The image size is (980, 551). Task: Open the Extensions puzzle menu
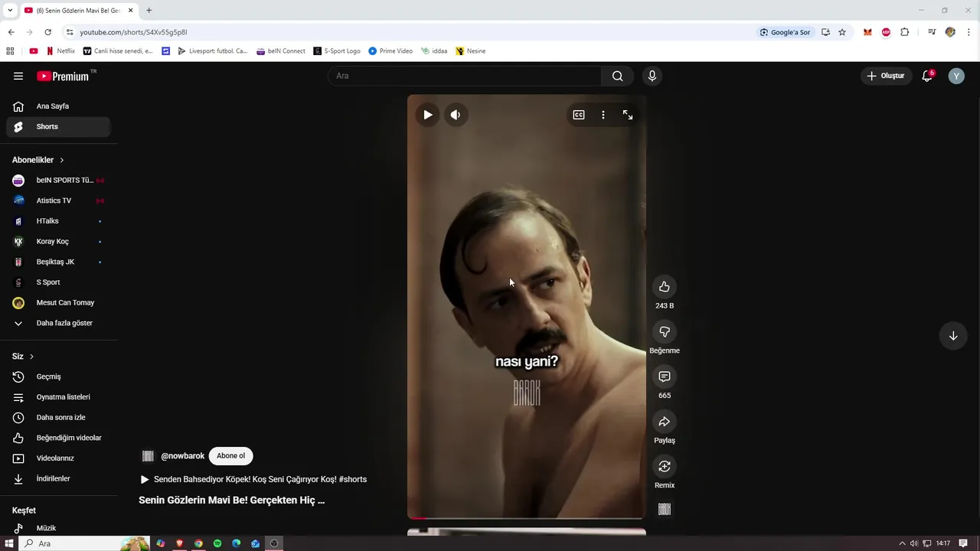905,32
